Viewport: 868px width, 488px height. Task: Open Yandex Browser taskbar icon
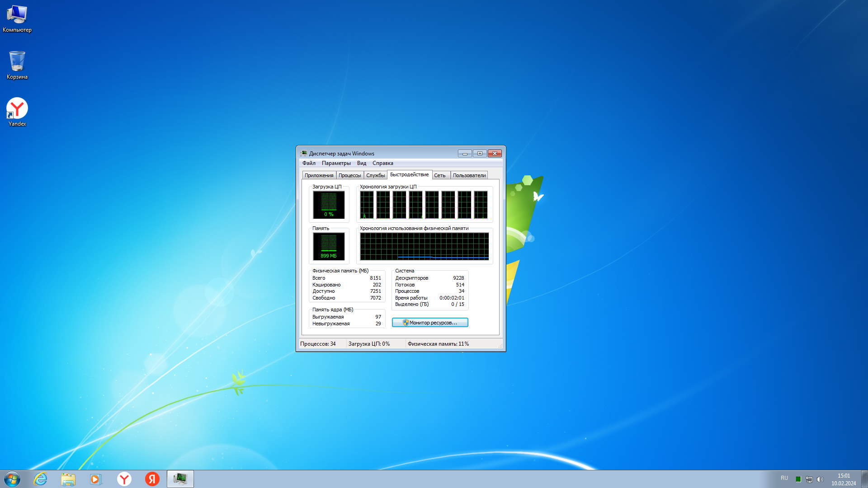click(x=124, y=479)
